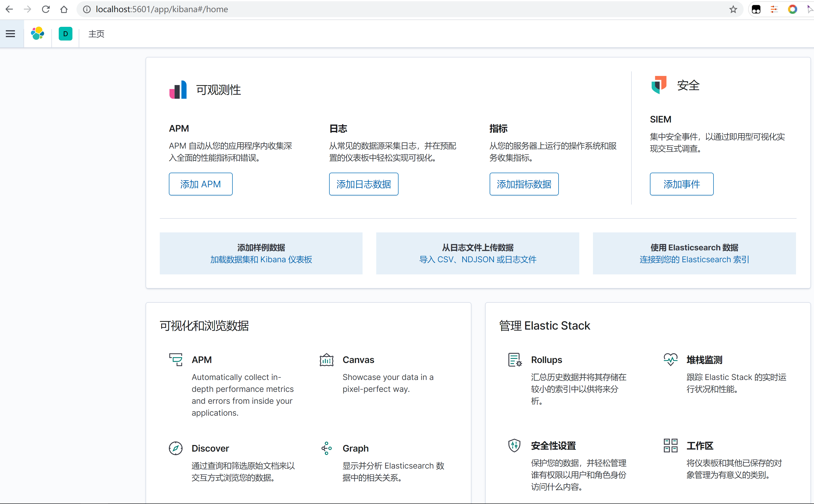The height and width of the screenshot is (504, 814).
Task: Go back with browser back arrow
Action: tap(9, 9)
